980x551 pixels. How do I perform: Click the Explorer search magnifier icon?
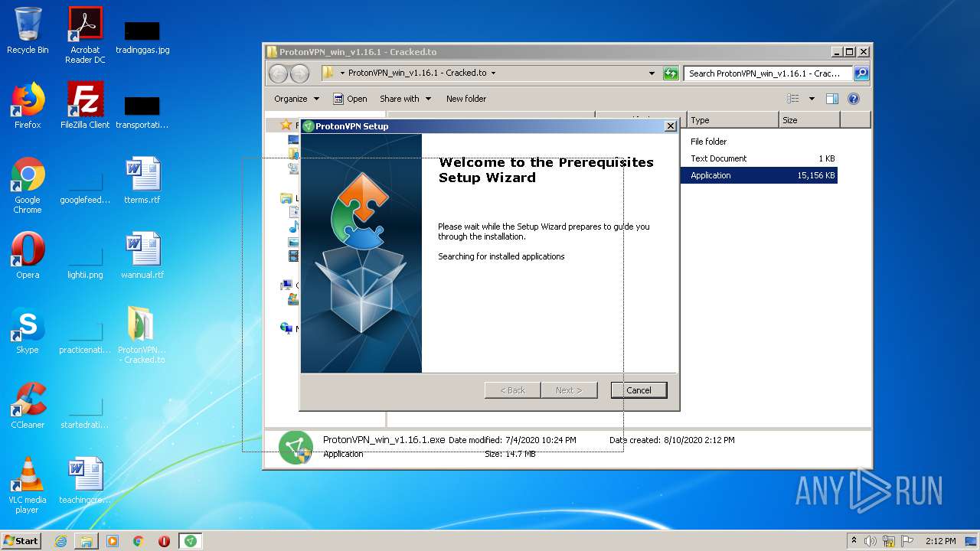pos(861,73)
